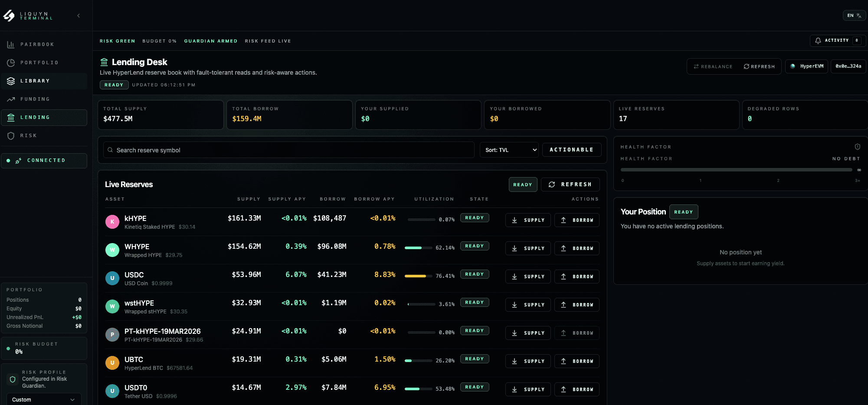Click the Refresh icon in page header
Viewport: 868px width, 405px height.
pyautogui.click(x=747, y=66)
